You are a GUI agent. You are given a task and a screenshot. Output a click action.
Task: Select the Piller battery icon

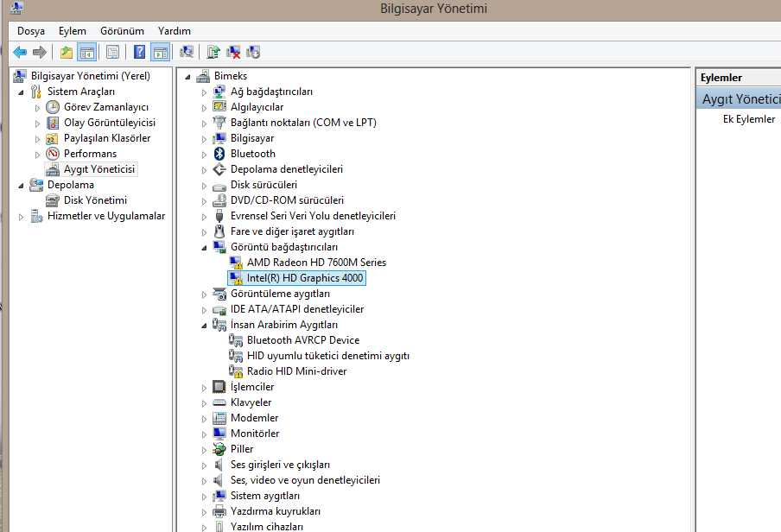click(x=219, y=449)
